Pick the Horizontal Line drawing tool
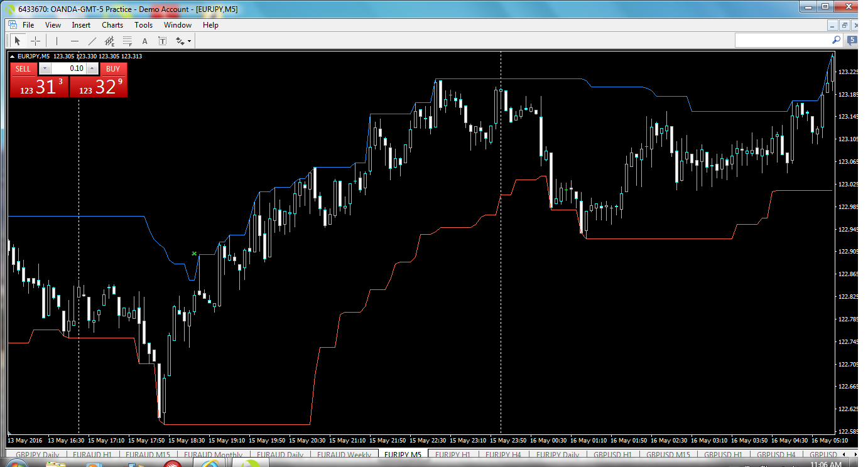The width and height of the screenshot is (868, 467). point(75,41)
